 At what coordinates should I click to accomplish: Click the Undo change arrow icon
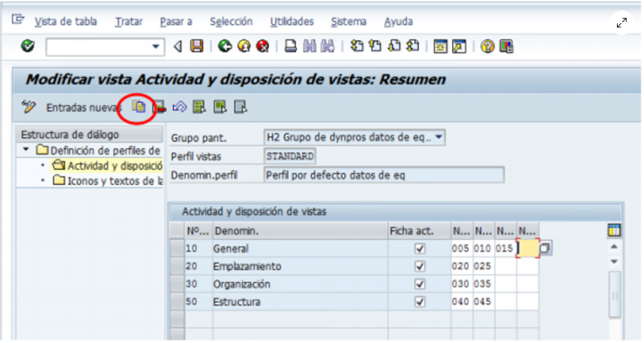tap(179, 106)
